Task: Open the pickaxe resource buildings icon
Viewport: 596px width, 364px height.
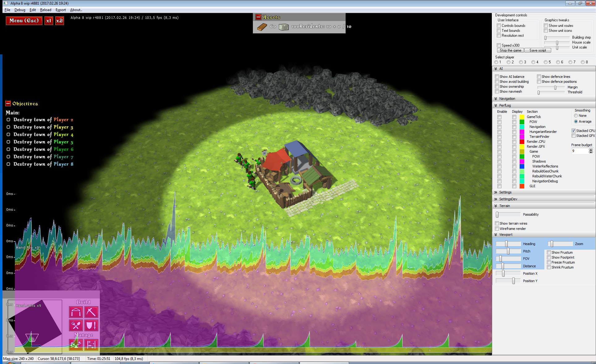Action: 91,312
